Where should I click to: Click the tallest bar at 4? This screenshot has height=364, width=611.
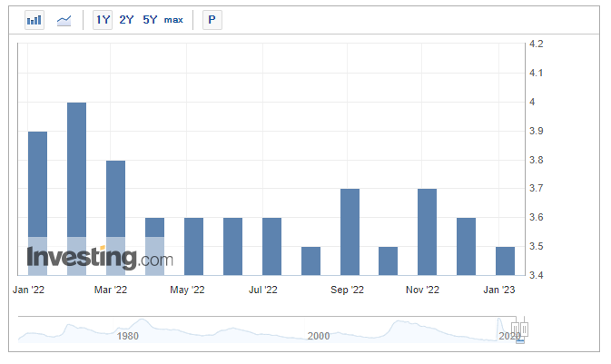pyautogui.click(x=77, y=189)
